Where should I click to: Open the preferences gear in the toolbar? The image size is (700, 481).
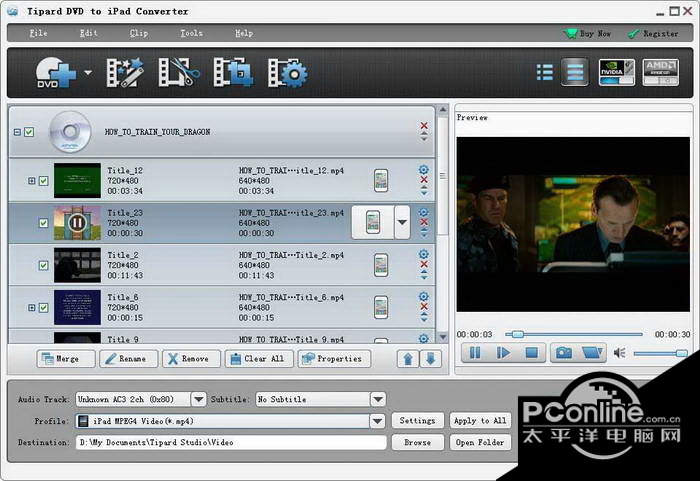click(x=288, y=72)
